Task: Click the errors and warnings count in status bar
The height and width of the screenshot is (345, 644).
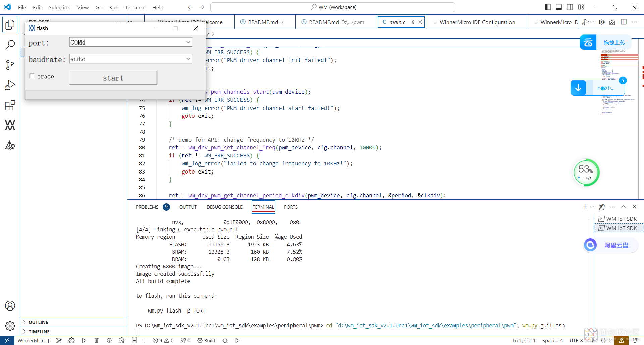Action: pos(163,340)
